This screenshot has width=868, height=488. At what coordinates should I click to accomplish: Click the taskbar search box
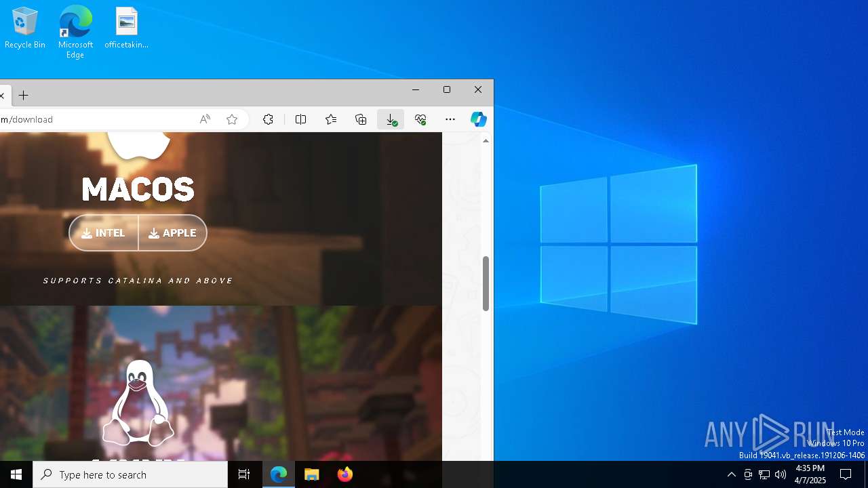click(130, 474)
